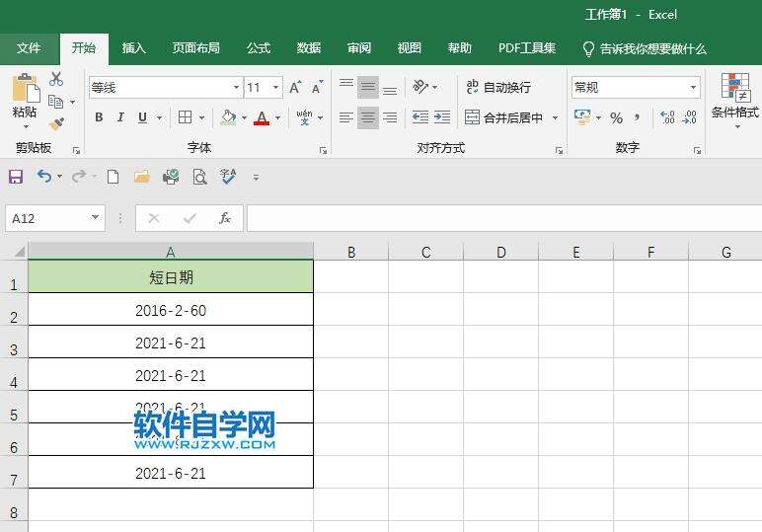Increase font size with large A
The image size is (762, 532).
295,88
